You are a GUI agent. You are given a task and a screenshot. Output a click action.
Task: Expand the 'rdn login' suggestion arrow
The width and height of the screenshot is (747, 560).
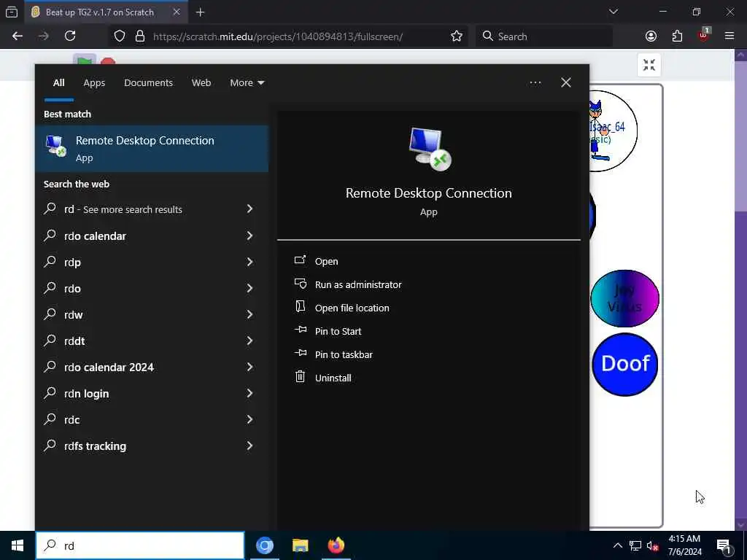coord(249,393)
